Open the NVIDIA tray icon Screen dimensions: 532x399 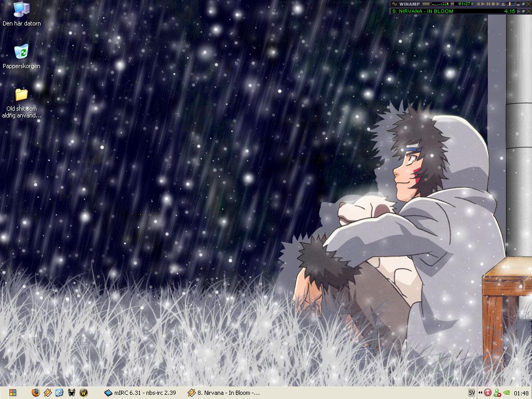(506, 393)
